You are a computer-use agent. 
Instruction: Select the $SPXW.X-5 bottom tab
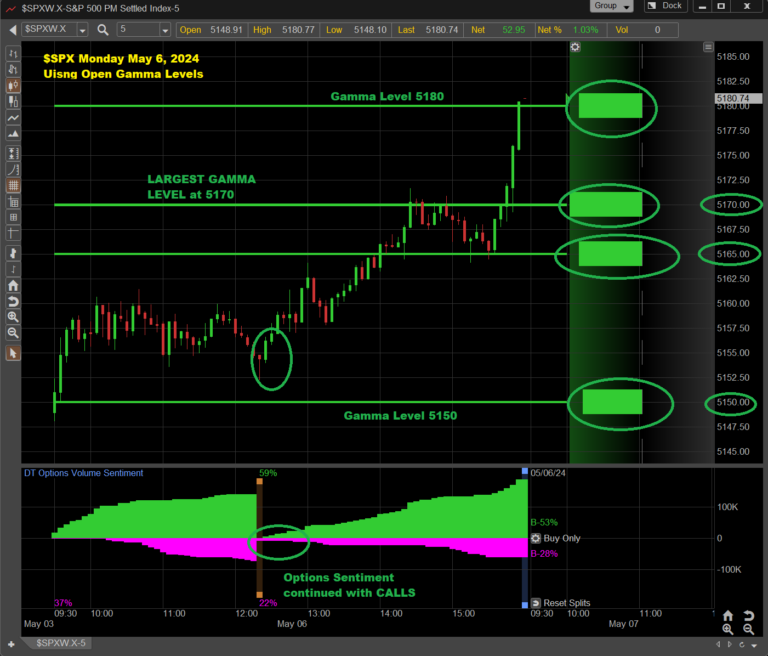pos(60,642)
